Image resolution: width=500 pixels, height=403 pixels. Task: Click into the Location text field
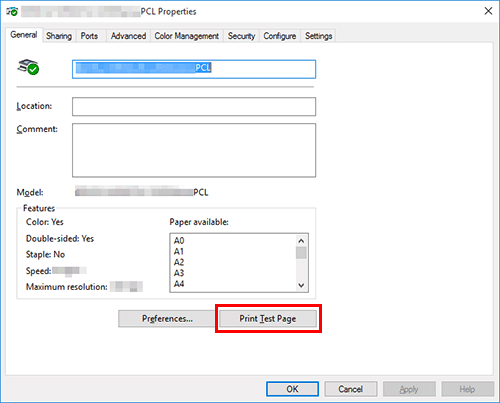(194, 107)
